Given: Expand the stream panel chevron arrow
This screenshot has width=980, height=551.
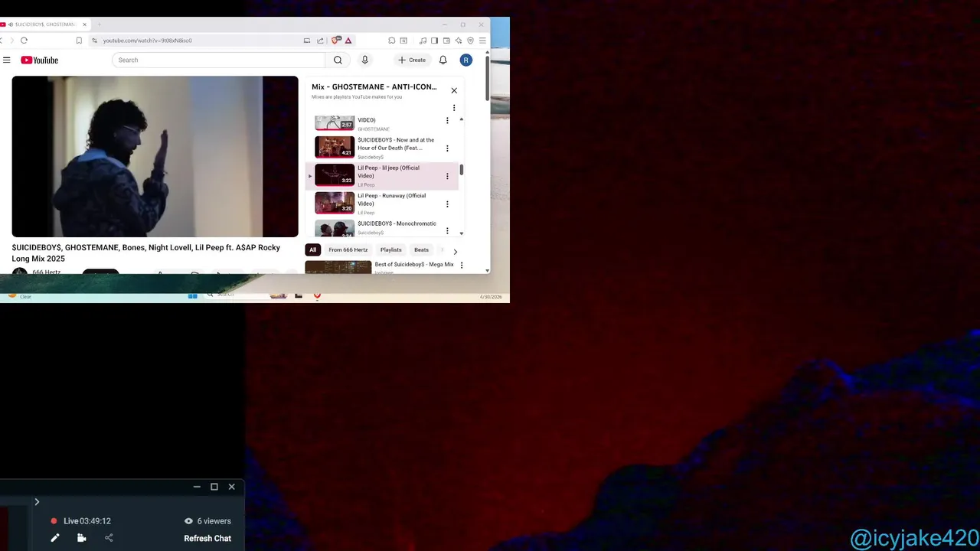Looking at the screenshot, I should tap(36, 502).
